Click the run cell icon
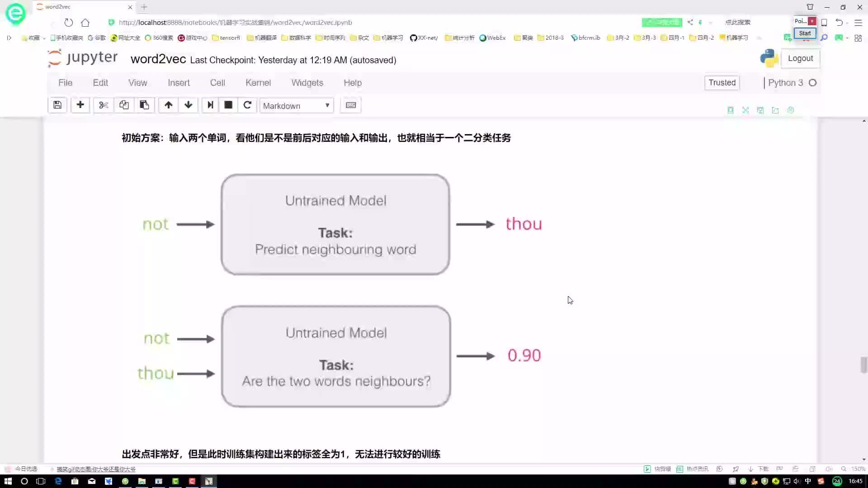 click(210, 105)
